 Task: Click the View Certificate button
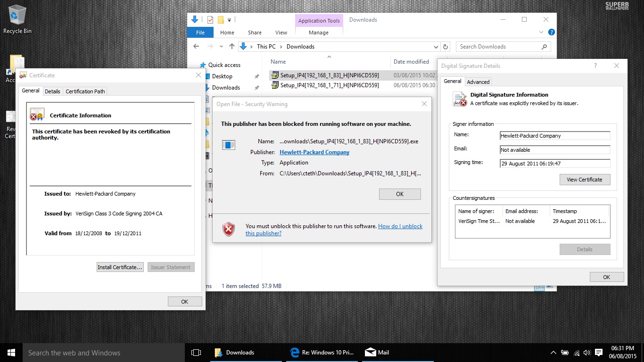[x=585, y=180]
